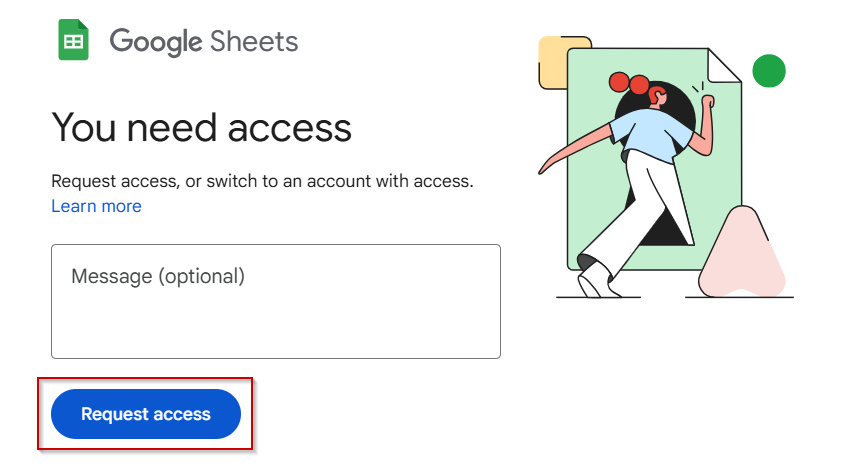This screenshot has height=467, width=860.
Task: Click the folded corner of the document illustration
Action: point(723,66)
